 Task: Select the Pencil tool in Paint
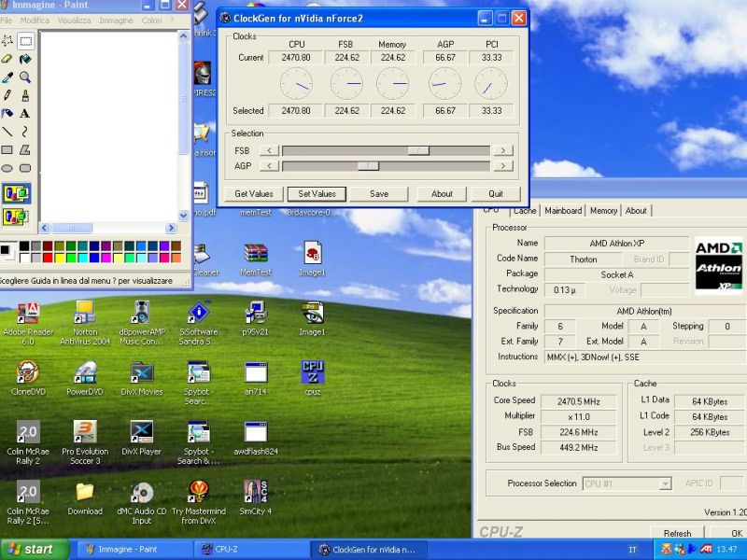click(x=7, y=95)
